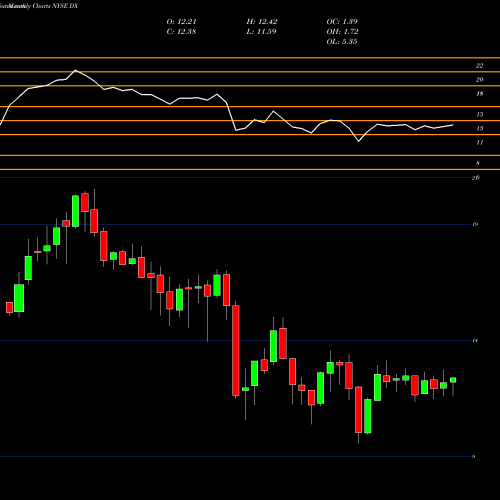The height and width of the screenshot is (500, 500).
Task: Click the last green candle on the right
Action: pos(453,380)
